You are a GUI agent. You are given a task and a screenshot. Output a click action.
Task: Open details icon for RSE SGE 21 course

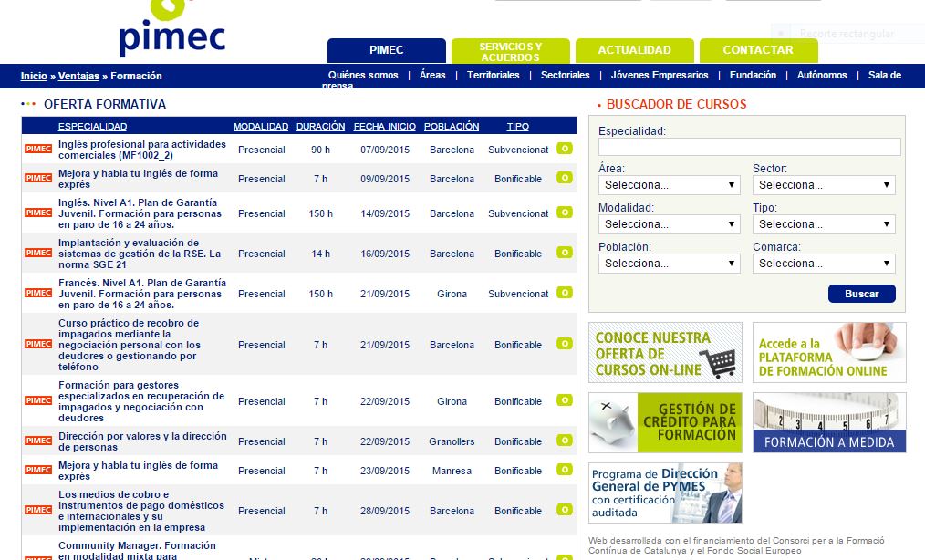point(565,253)
